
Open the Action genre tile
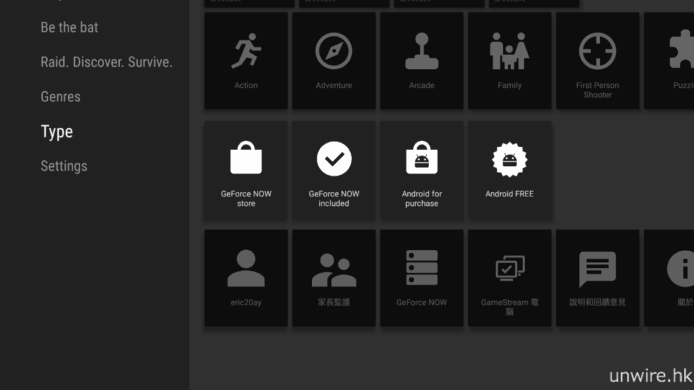[x=246, y=61]
